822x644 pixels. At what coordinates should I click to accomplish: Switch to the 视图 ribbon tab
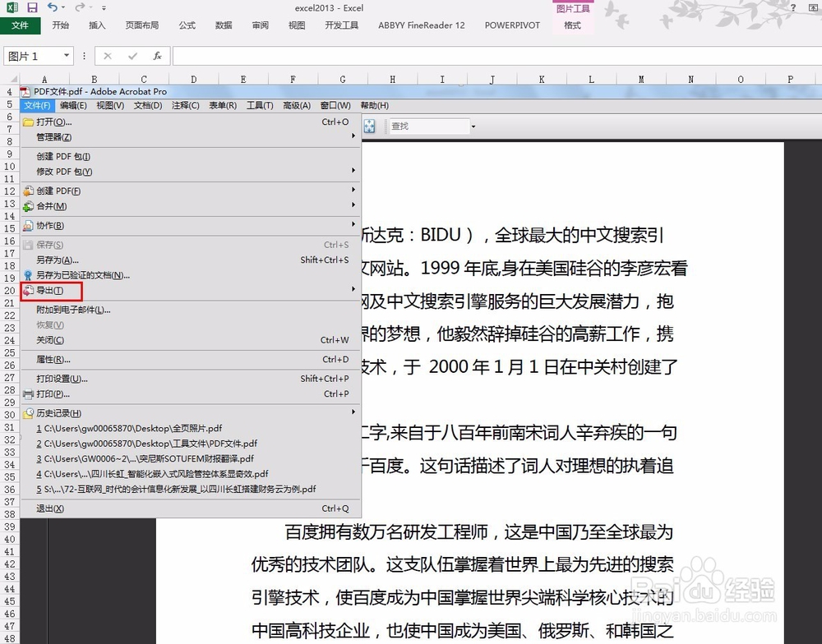tap(297, 25)
